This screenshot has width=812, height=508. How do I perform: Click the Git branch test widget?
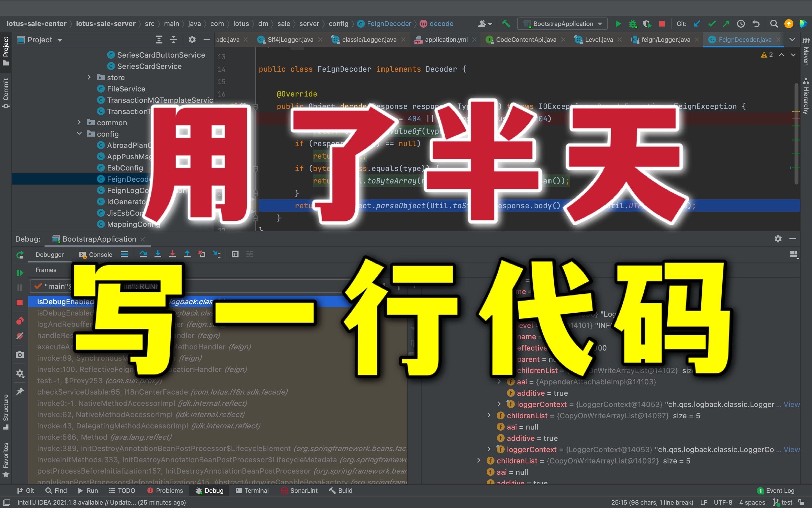pos(783,502)
